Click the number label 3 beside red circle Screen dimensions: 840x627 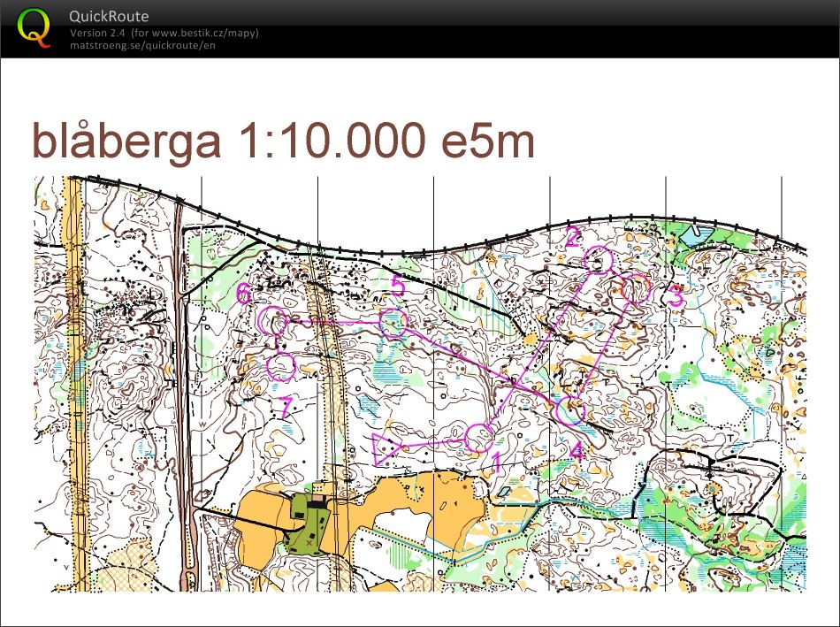675,297
